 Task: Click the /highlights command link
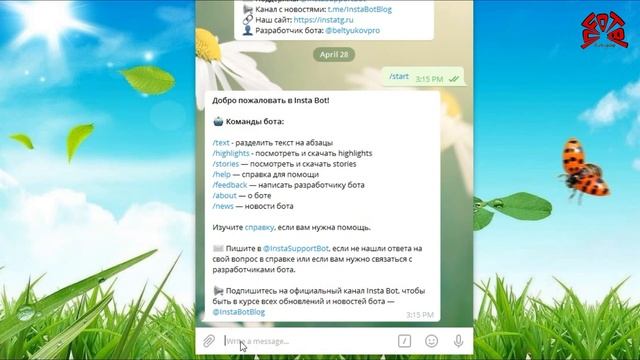coord(231,153)
